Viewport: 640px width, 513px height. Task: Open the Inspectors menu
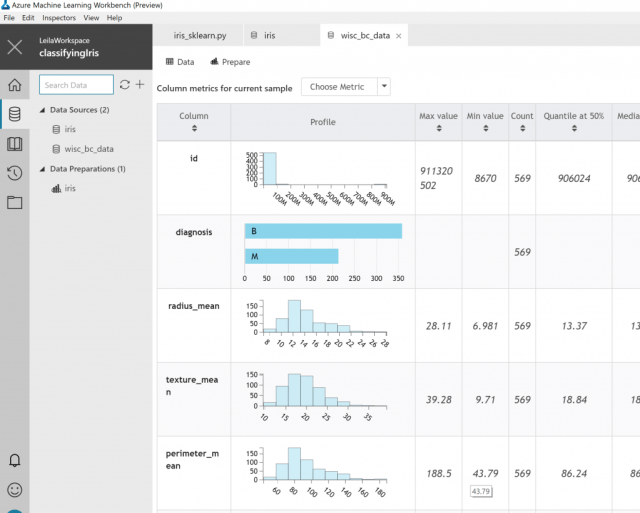(x=59, y=18)
